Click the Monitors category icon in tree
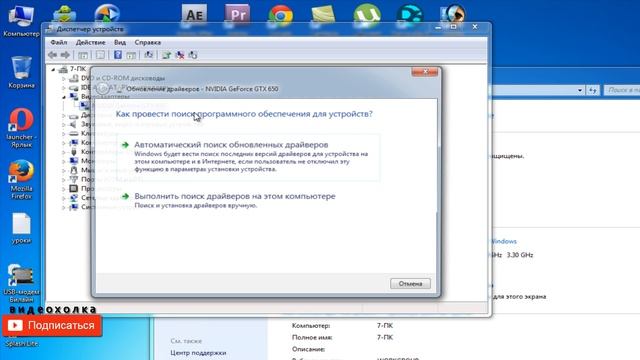The image size is (640, 360). click(x=74, y=161)
